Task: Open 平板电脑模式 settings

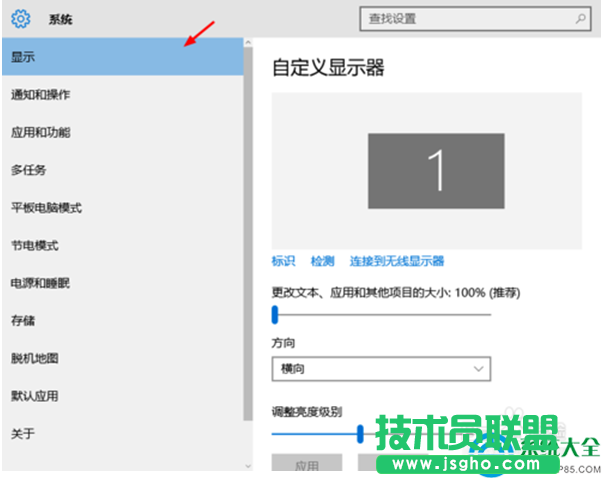Action: pos(123,207)
